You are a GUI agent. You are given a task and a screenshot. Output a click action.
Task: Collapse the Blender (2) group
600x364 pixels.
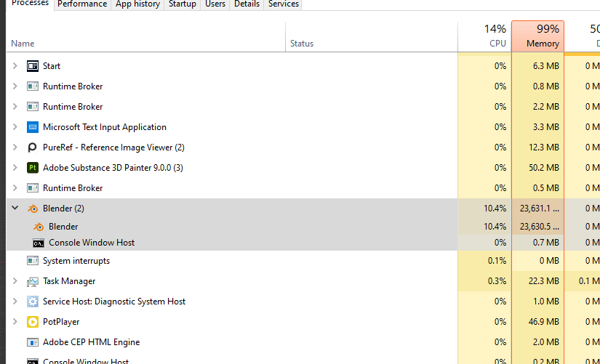point(15,208)
